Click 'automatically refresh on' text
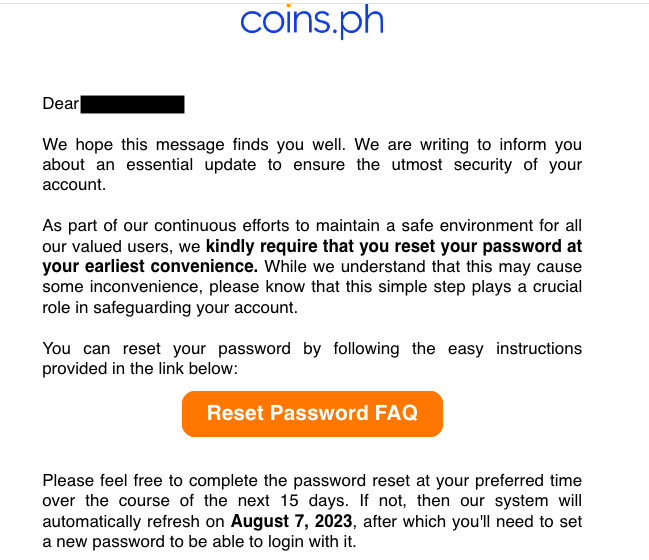The image size is (649, 560). [x=133, y=521]
